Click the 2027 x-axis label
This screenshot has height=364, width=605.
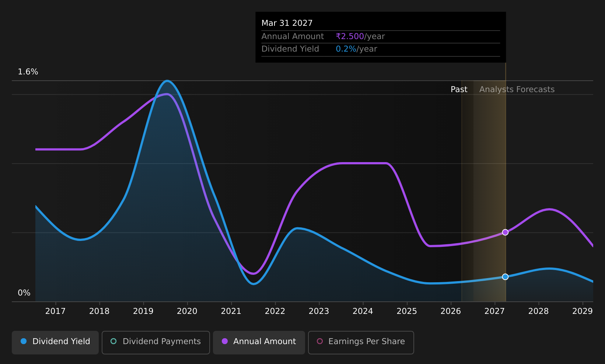[494, 311]
